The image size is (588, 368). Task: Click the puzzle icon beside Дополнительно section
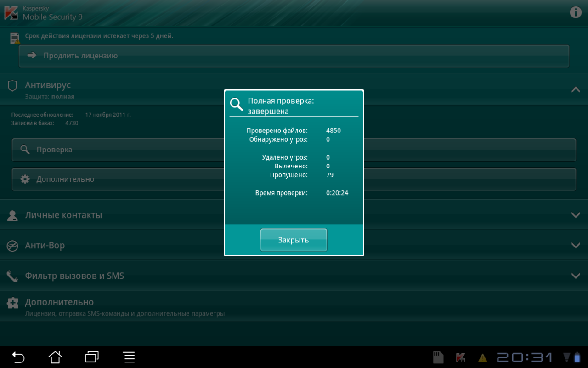point(13,303)
